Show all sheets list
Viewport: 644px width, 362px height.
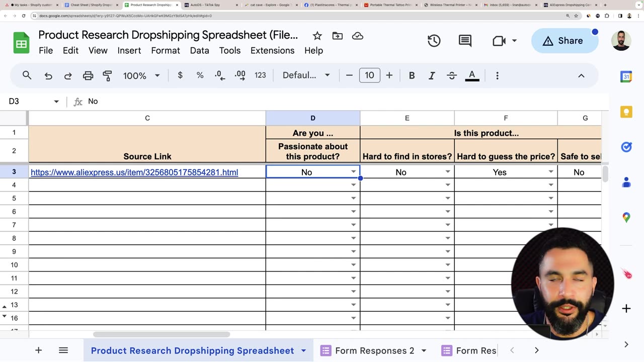point(63,350)
